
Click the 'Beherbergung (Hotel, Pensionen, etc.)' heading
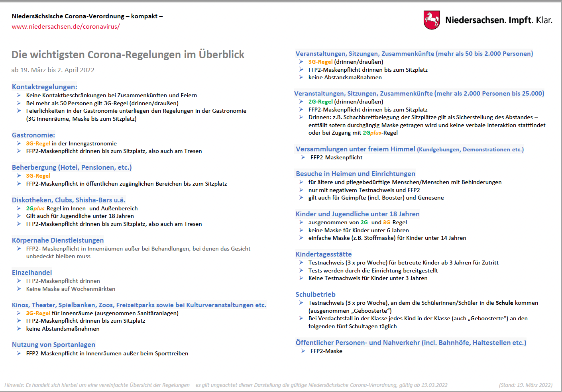[72, 167]
